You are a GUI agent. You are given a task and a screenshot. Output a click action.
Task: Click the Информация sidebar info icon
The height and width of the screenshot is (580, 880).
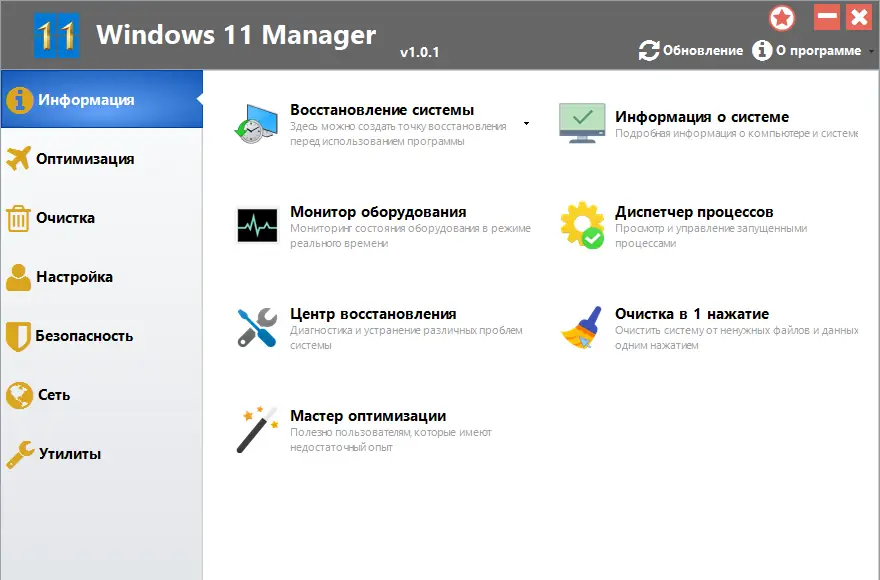(x=19, y=101)
